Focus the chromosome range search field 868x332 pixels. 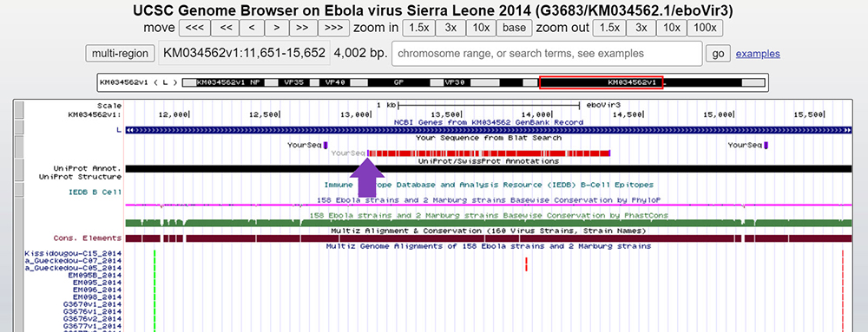547,54
